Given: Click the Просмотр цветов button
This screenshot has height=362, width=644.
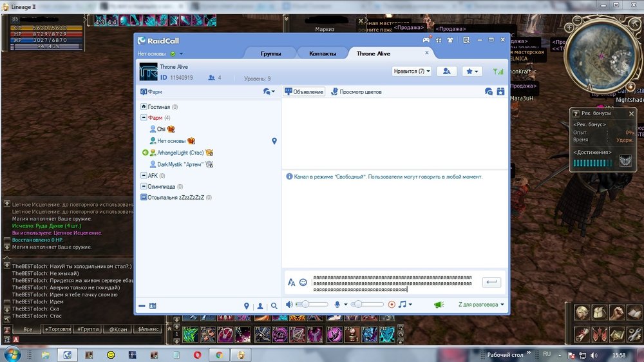Looking at the screenshot, I should [x=356, y=92].
